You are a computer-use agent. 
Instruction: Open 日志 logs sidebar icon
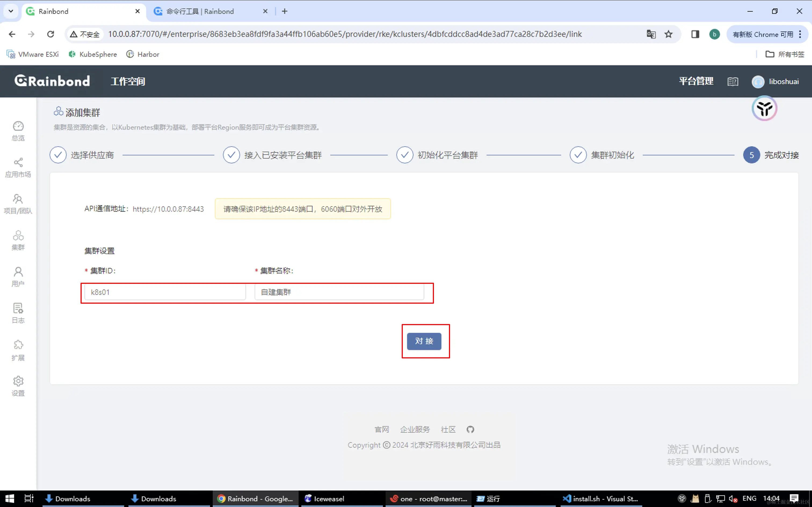[18, 313]
